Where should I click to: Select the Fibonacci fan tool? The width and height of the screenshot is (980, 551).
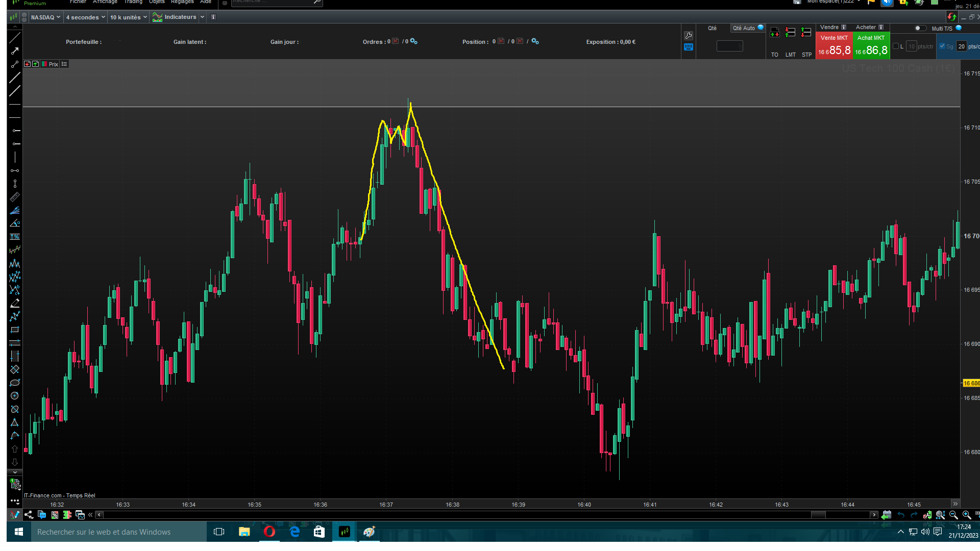click(15, 210)
